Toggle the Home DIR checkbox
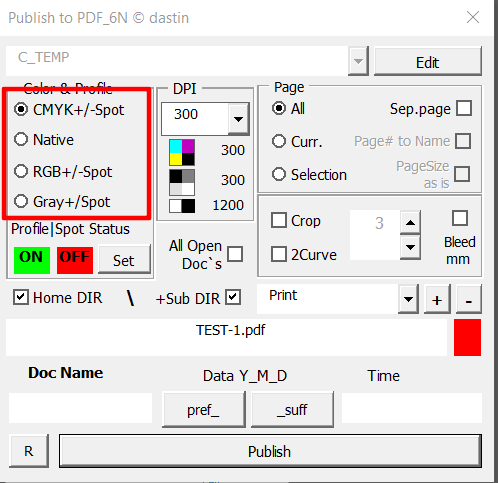The image size is (498, 483). (x=21, y=297)
